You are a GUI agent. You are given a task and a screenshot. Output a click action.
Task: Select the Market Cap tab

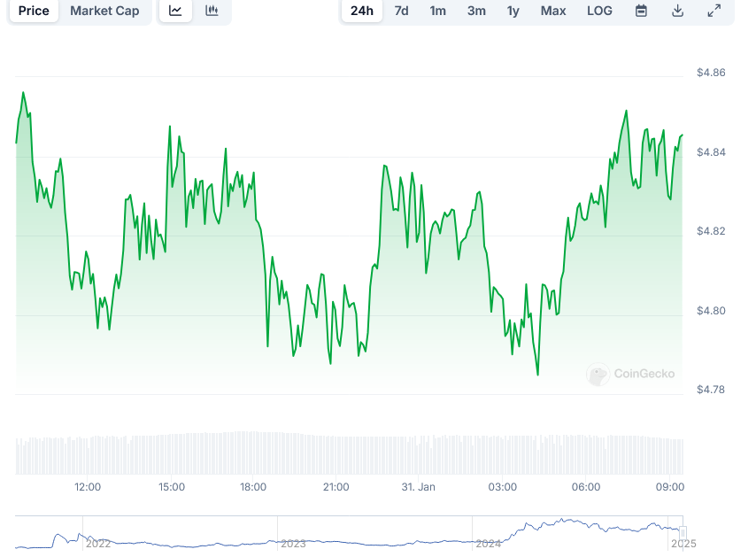pyautogui.click(x=104, y=11)
